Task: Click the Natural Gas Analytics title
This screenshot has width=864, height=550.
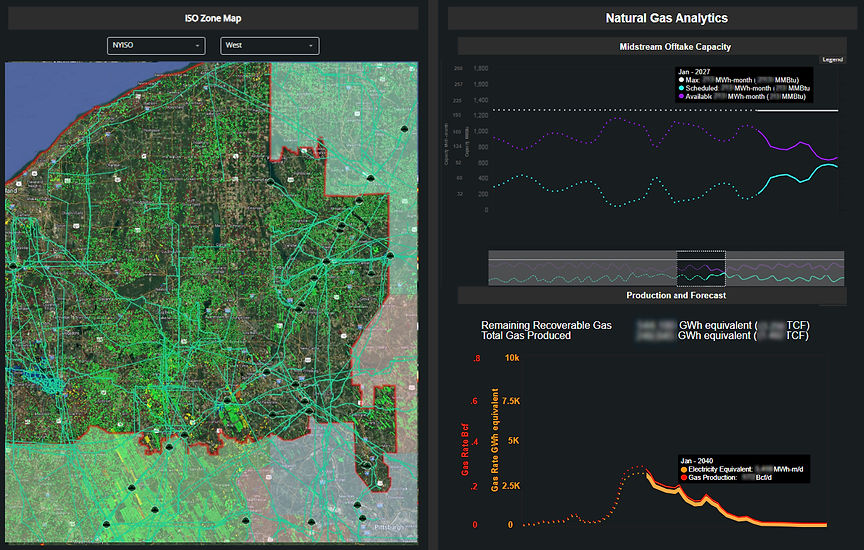Action: point(666,18)
